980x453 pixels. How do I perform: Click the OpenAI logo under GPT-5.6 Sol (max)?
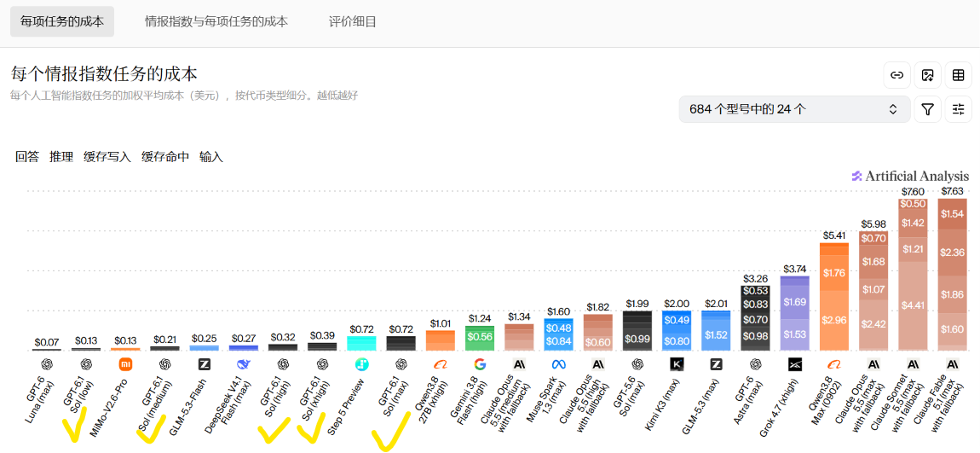tap(637, 364)
